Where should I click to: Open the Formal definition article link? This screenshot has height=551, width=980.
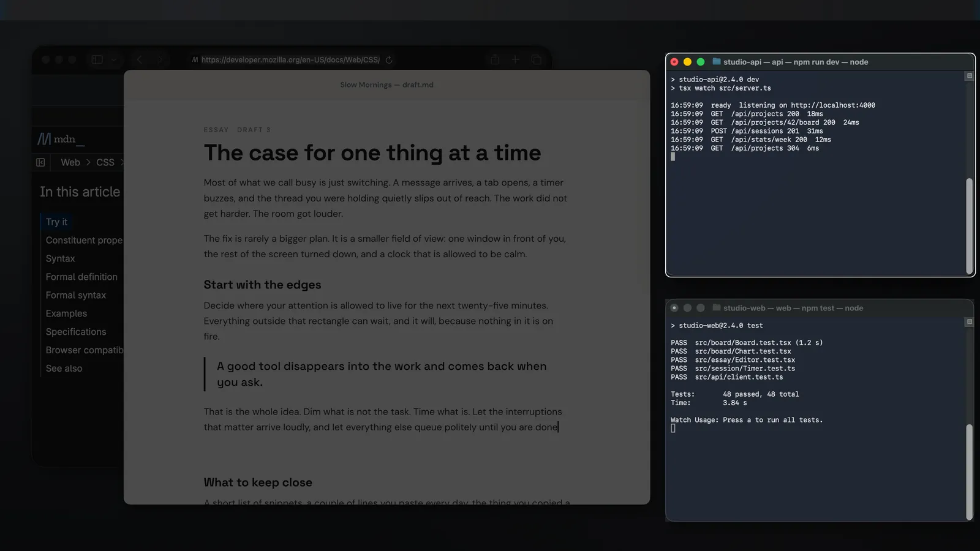tap(81, 277)
